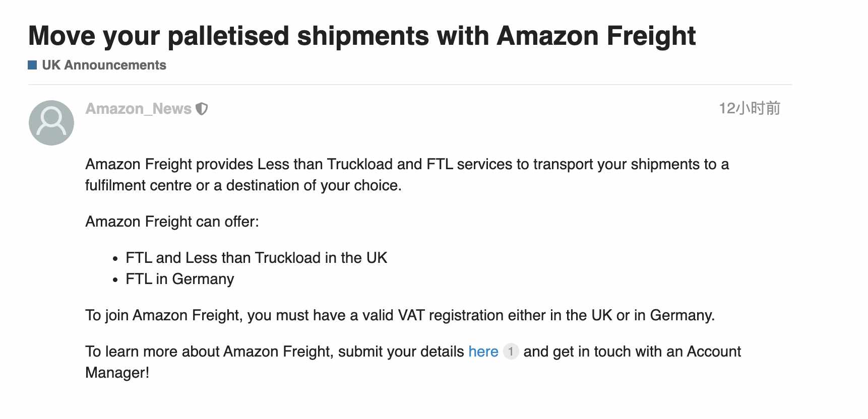868x419 pixels.
Task: Click the 12小时前 post timestamp
Action: (749, 108)
